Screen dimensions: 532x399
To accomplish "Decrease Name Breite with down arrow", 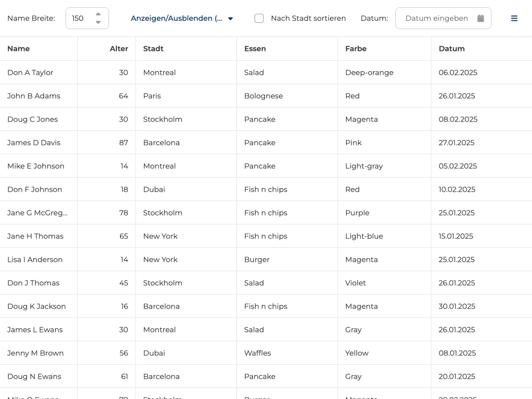I will tap(98, 22).
